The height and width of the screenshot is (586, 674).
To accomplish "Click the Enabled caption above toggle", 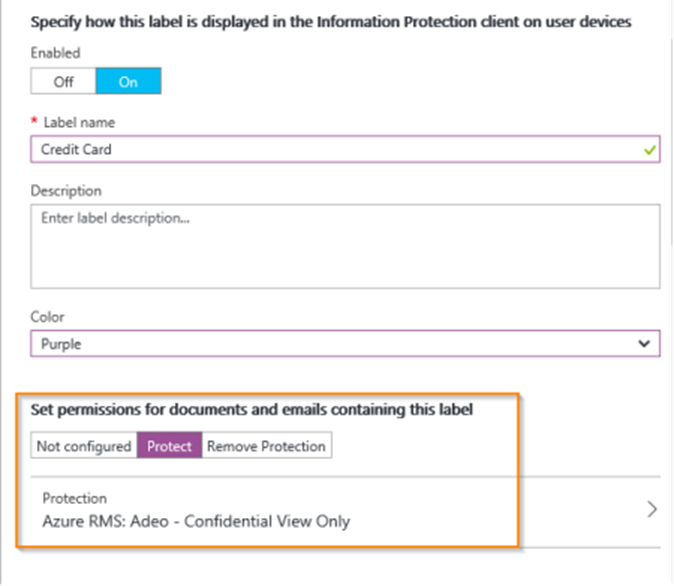I will 55,53.
